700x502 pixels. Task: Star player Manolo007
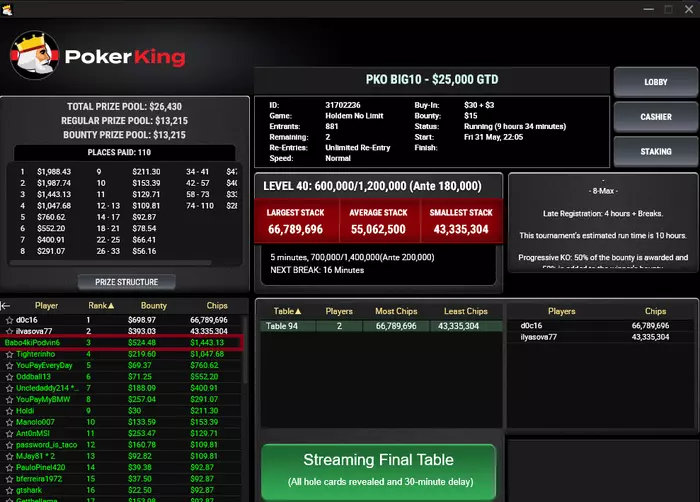pyautogui.click(x=9, y=423)
